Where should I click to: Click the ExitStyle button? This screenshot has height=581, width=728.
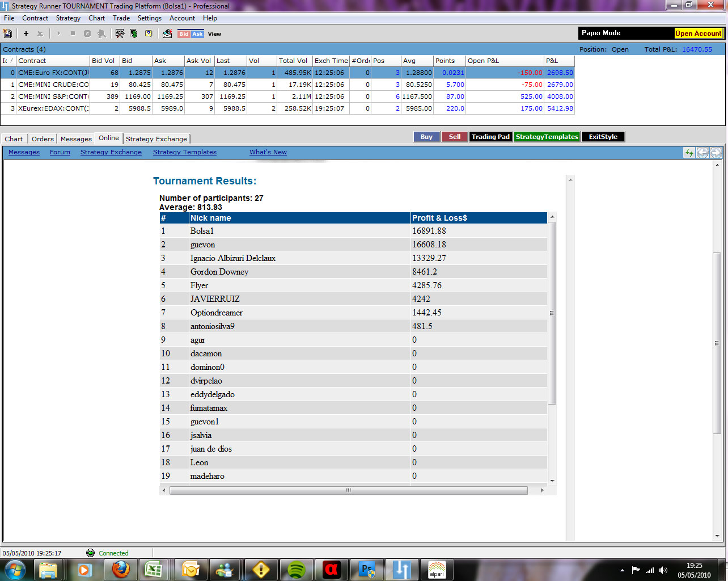(603, 137)
